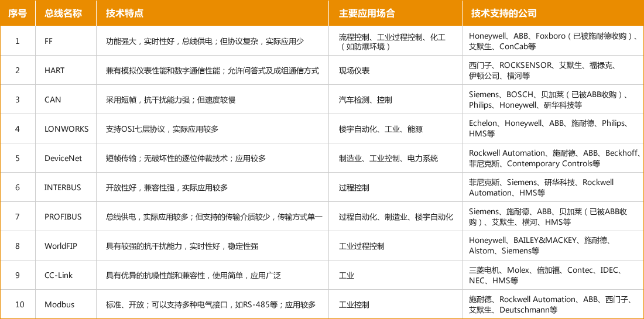The image size is (644, 319).
Task: Click the application cell 过程自动化、制造业、楼宇自动化
Action: click(x=396, y=217)
